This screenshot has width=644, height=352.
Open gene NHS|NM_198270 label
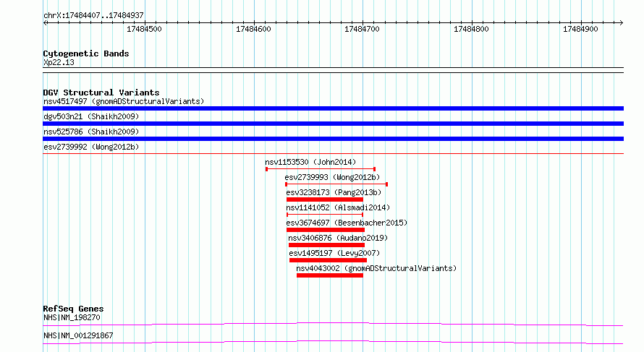pyautogui.click(x=72, y=317)
